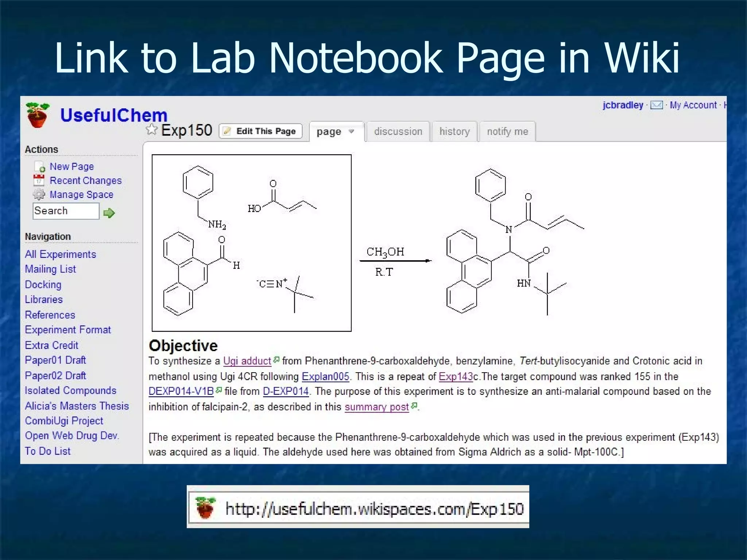Click the Manage Space gear icon
747x560 pixels.
click(x=39, y=194)
